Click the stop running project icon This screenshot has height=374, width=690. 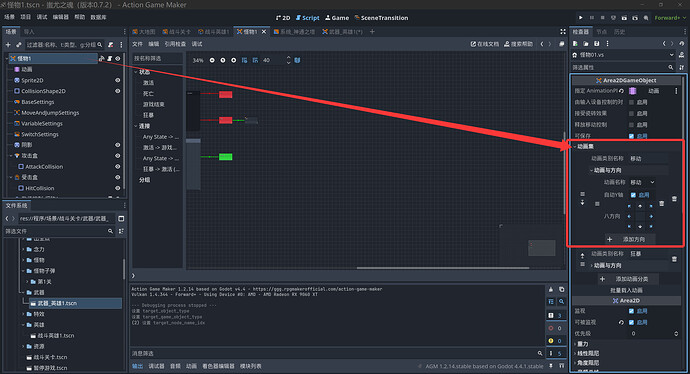point(602,18)
